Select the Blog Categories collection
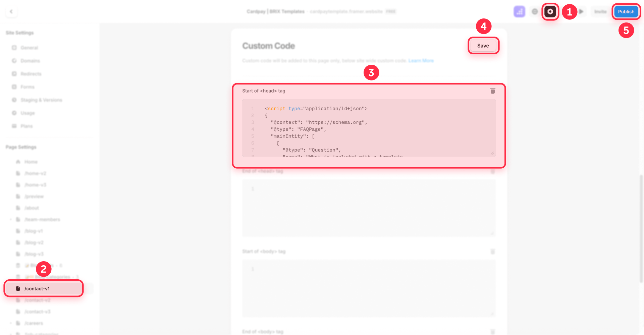Image resolution: width=644 pixels, height=335 pixels. 52,277
